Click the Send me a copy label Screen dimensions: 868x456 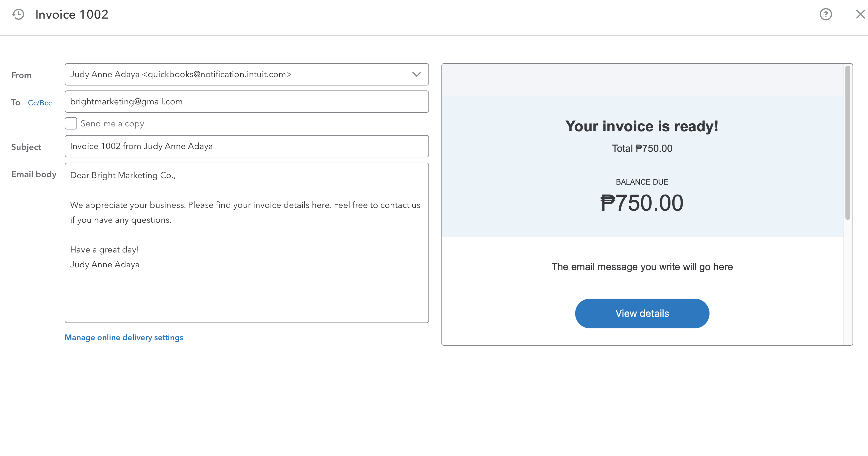click(x=112, y=124)
